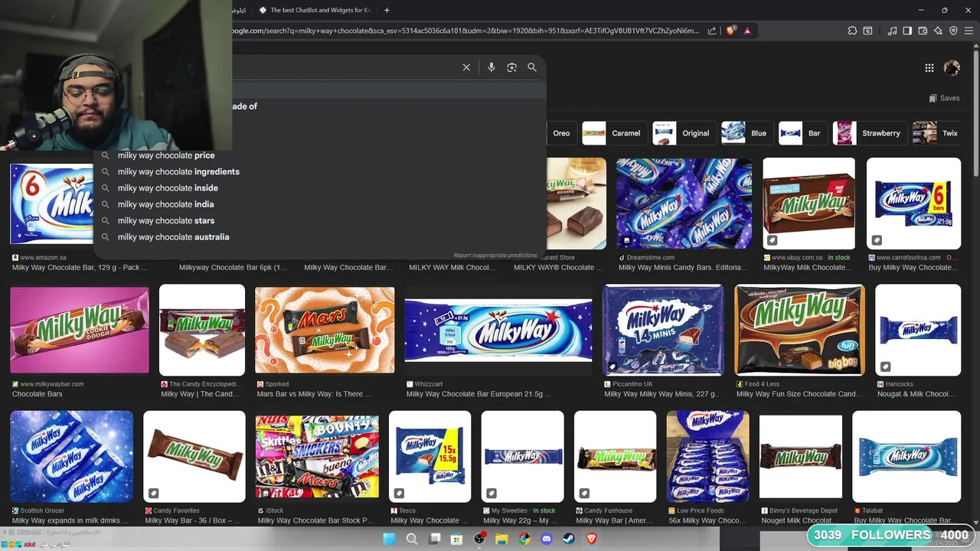Image resolution: width=980 pixels, height=551 pixels.
Task: Click 'Report inappropriate predictions' link
Action: (x=495, y=256)
